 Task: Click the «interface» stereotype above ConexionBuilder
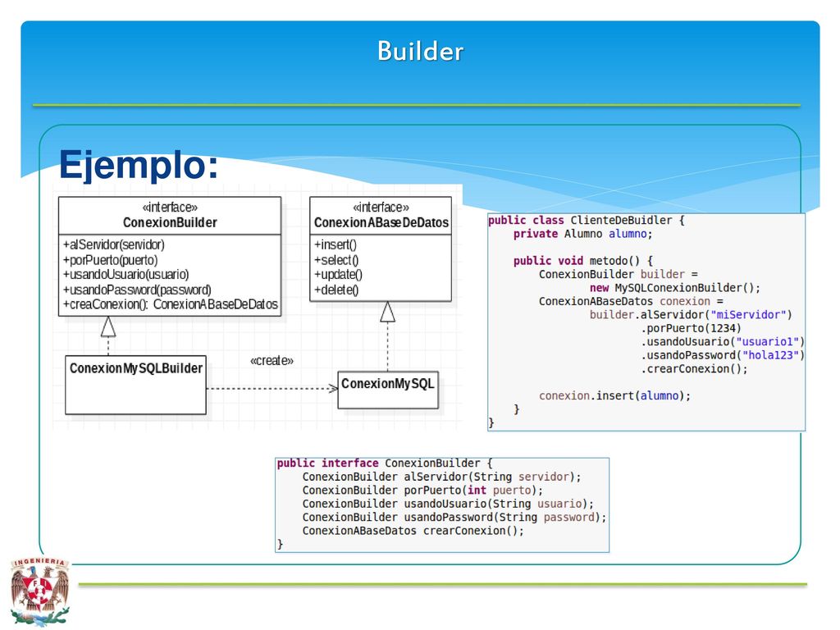[170, 208]
